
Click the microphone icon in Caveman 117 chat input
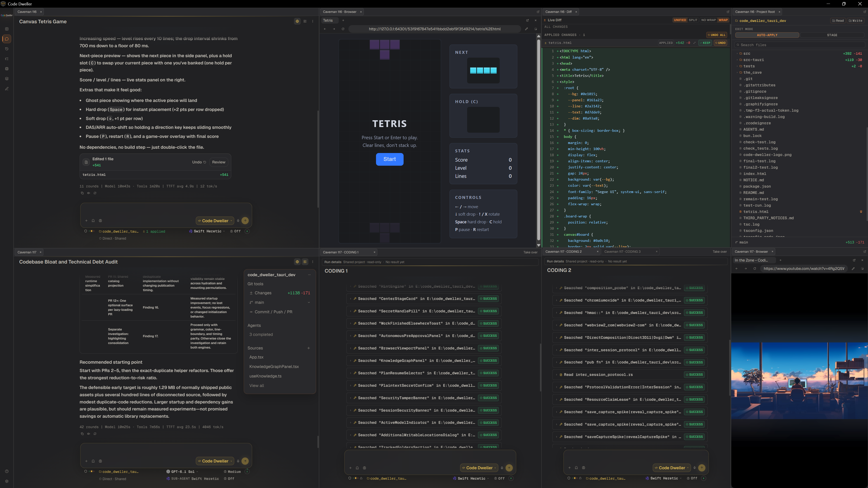coord(238,461)
